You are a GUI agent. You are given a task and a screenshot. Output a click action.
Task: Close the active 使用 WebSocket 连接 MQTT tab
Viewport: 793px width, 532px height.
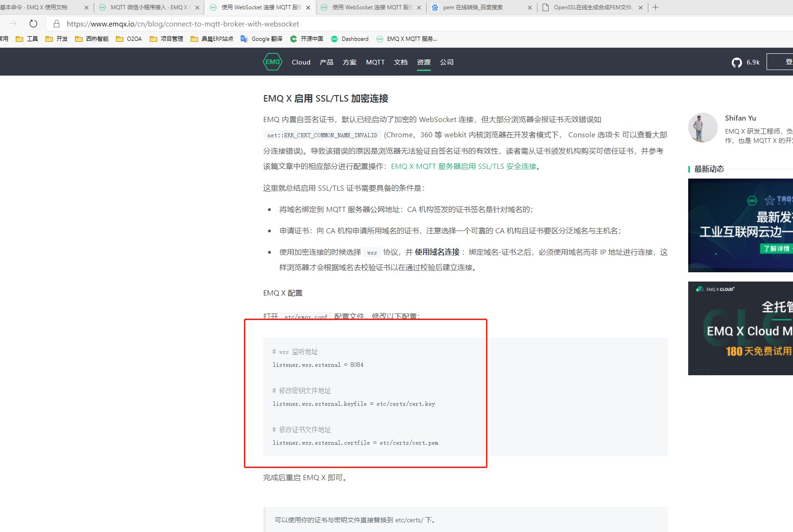(308, 7)
